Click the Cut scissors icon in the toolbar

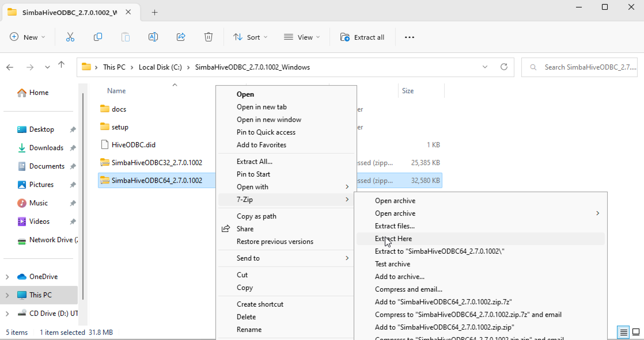(70, 37)
